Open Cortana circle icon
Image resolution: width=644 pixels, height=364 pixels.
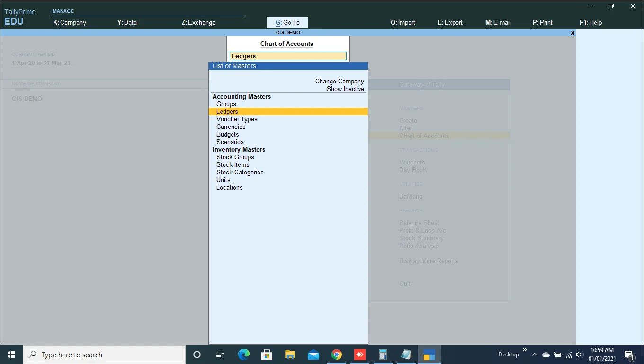197,355
